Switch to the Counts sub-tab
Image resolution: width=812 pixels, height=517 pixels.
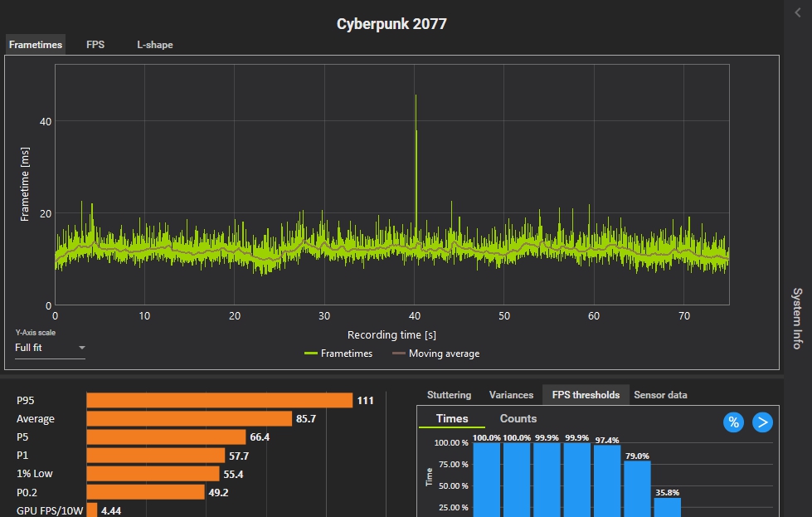point(518,419)
